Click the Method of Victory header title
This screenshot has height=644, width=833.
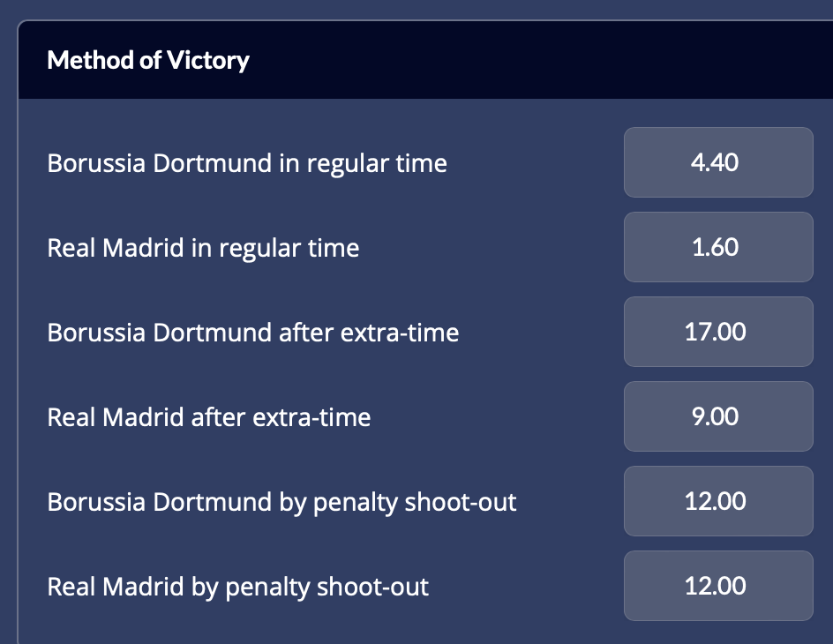(x=148, y=60)
